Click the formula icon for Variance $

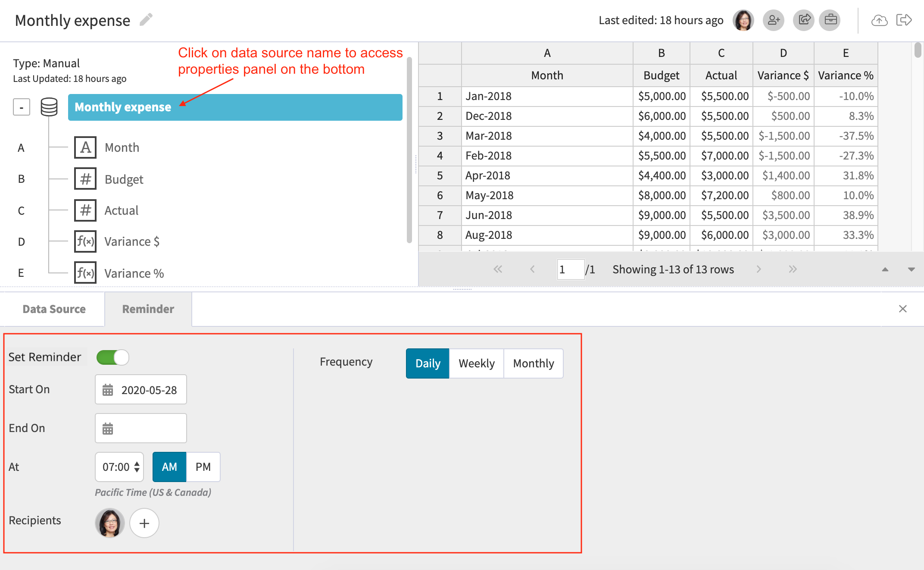click(x=85, y=241)
